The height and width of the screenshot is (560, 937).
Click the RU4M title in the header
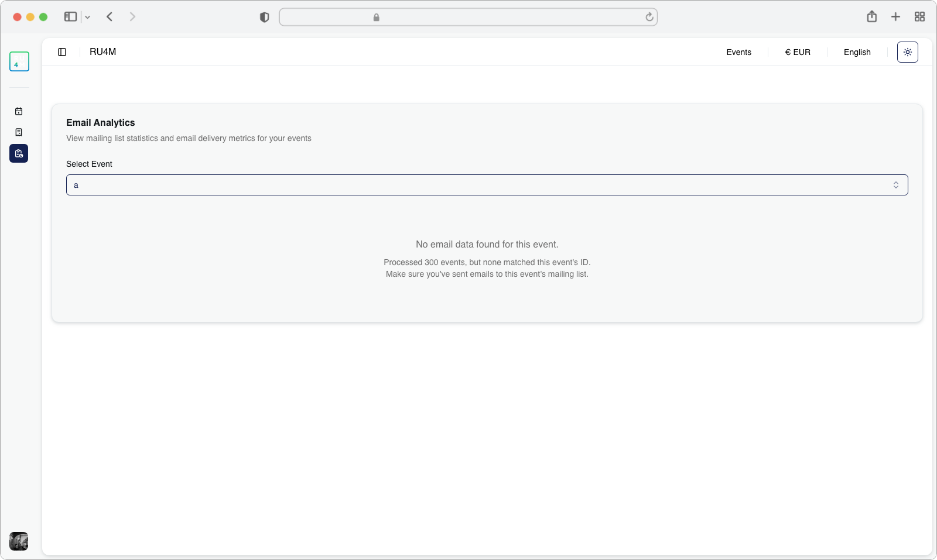103,52
